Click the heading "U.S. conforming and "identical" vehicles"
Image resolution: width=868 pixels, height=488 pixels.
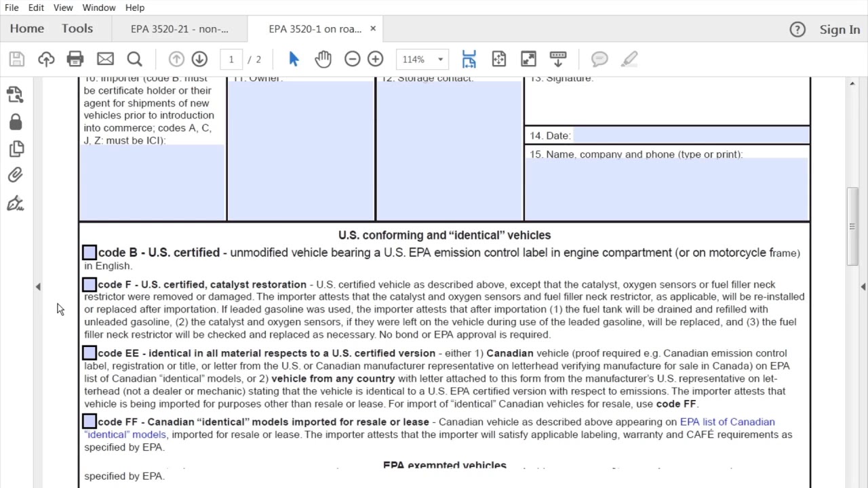[444, 235]
